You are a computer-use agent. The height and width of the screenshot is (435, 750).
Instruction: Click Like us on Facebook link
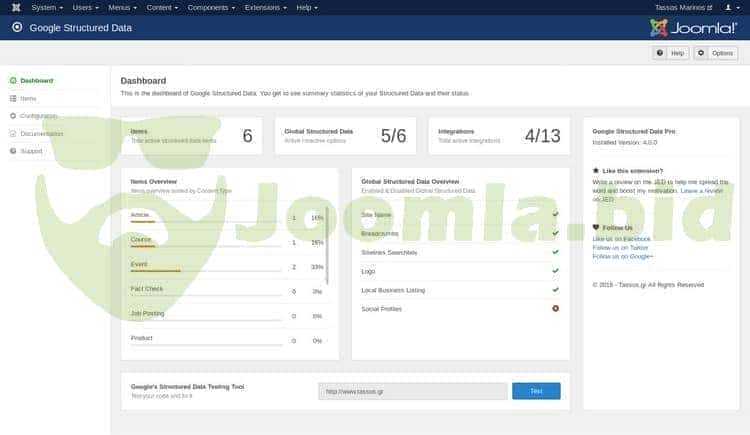click(x=621, y=239)
